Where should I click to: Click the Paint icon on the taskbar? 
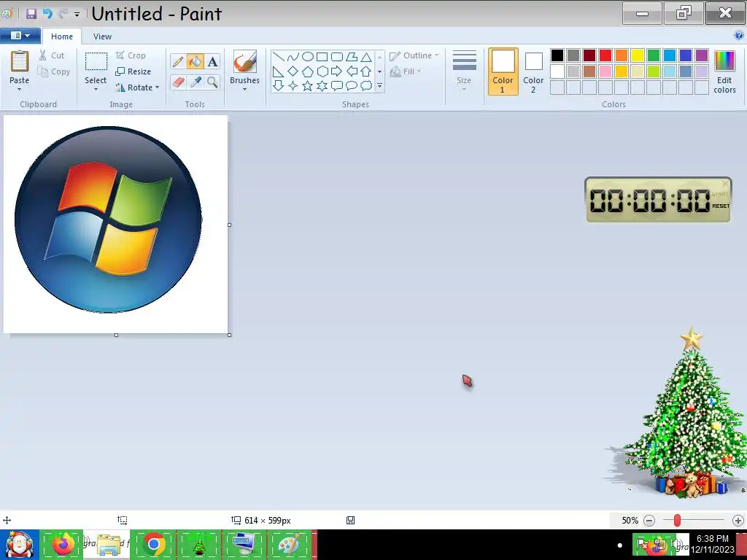(x=290, y=544)
